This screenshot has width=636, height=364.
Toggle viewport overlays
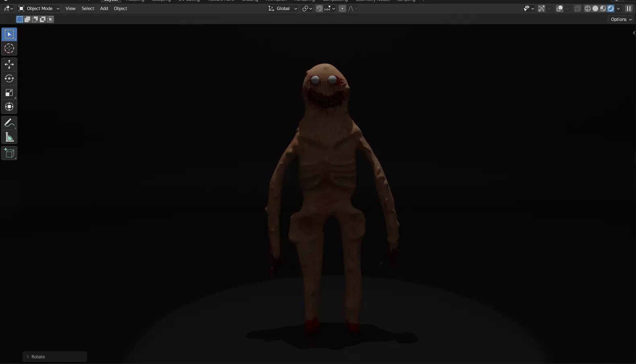(x=560, y=8)
